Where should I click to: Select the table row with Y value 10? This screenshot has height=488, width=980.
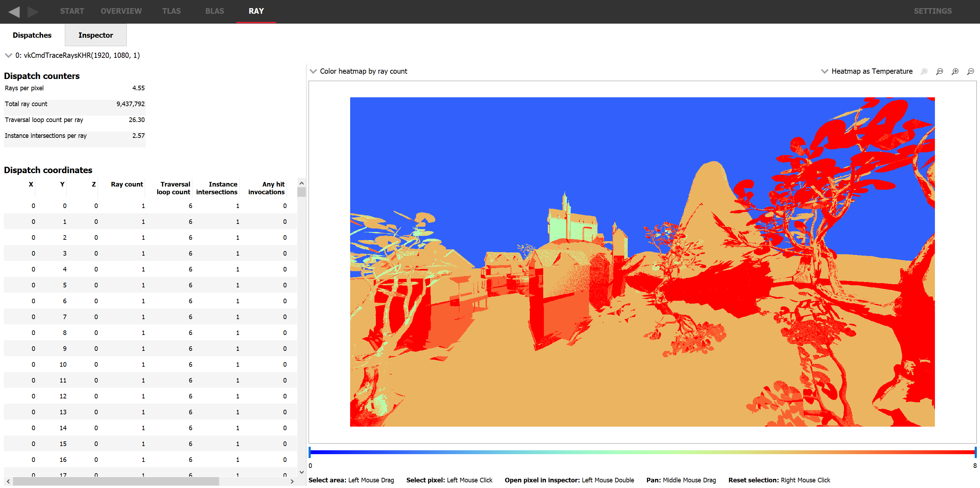pos(150,365)
